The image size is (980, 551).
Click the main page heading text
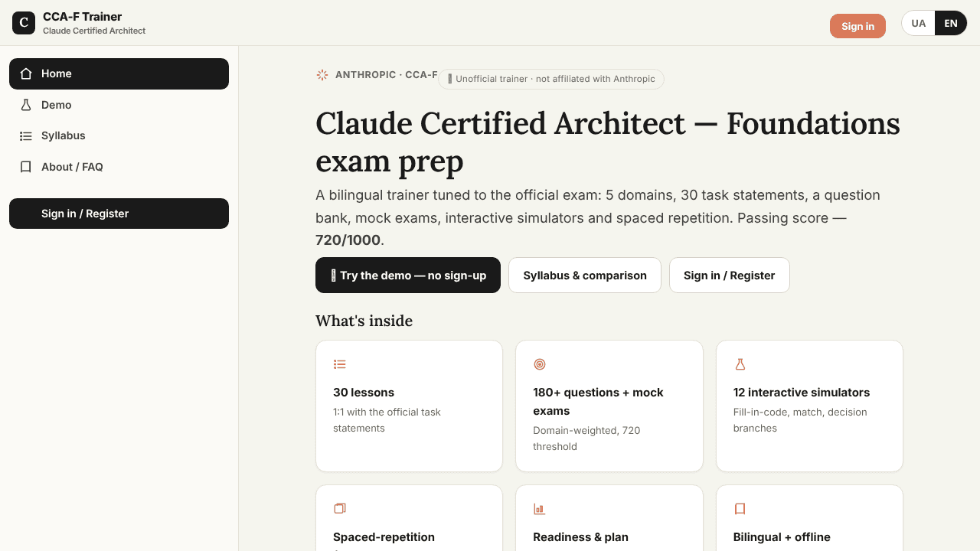pos(608,142)
